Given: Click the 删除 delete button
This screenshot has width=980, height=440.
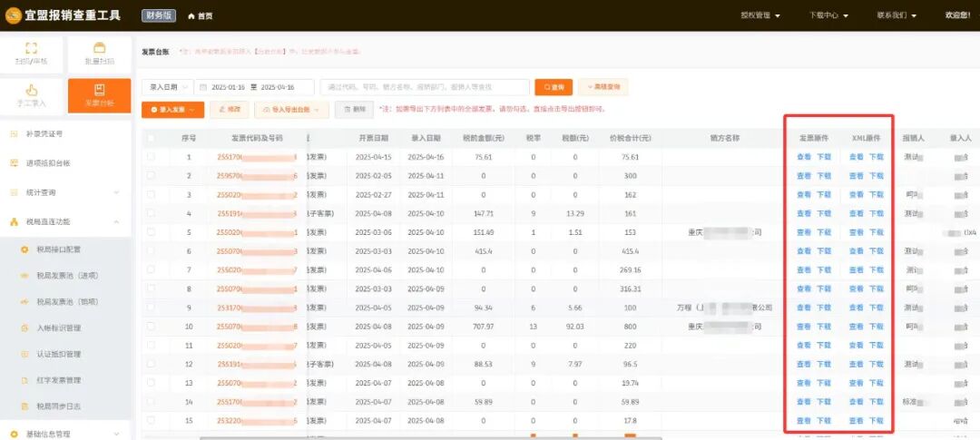Looking at the screenshot, I should (x=355, y=110).
